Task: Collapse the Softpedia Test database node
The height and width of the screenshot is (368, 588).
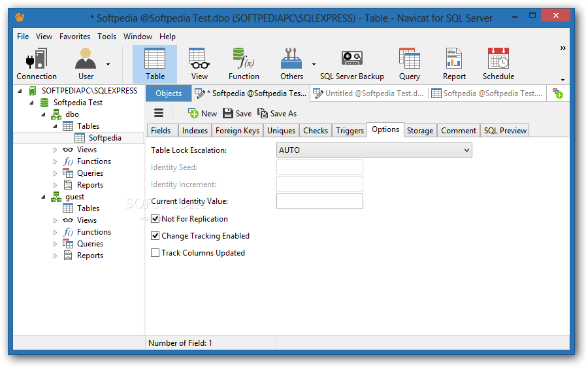Action: coord(32,103)
